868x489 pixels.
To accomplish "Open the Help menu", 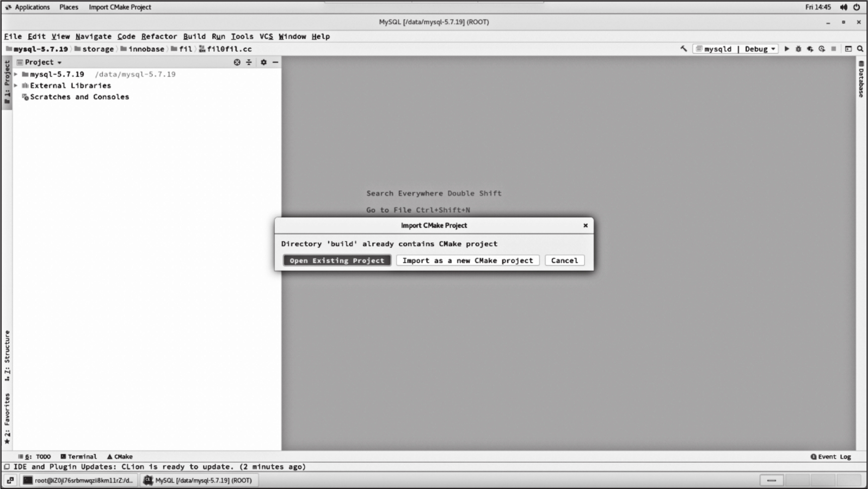I will pos(320,36).
